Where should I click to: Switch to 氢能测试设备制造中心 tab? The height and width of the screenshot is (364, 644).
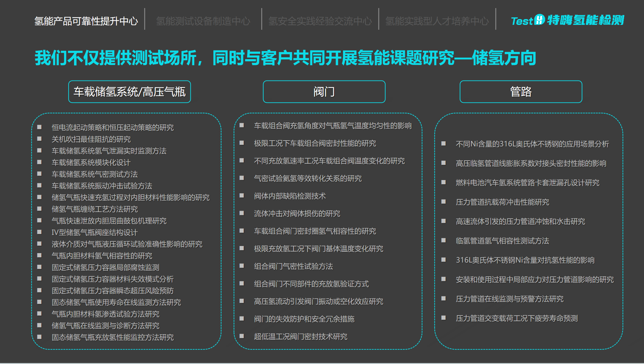click(203, 21)
